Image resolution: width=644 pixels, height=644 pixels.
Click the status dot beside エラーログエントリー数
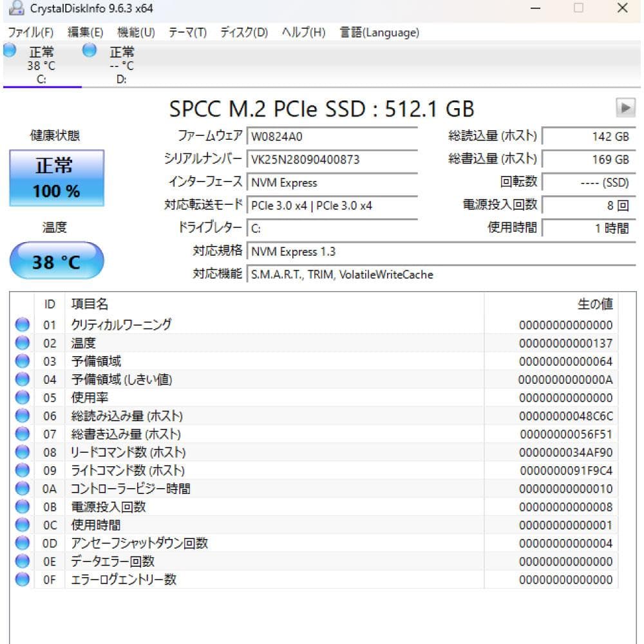click(x=22, y=580)
